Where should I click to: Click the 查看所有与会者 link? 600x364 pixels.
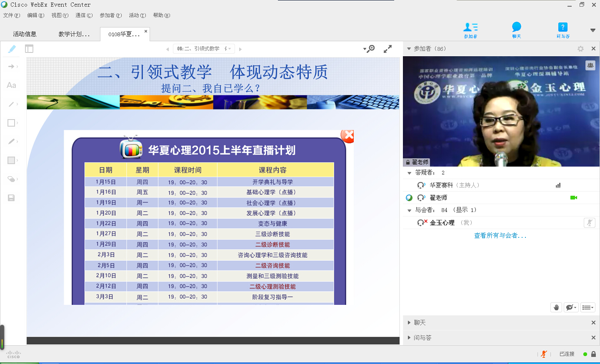pyautogui.click(x=500, y=236)
